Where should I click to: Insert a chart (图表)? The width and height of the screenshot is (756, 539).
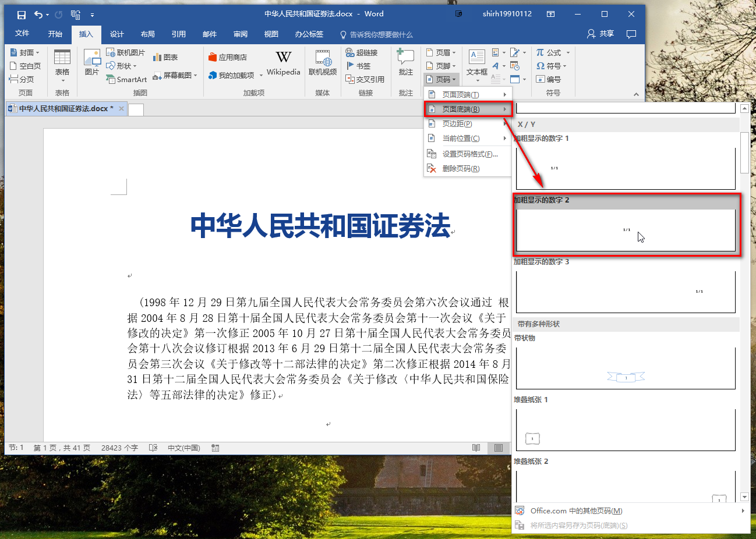(x=165, y=57)
